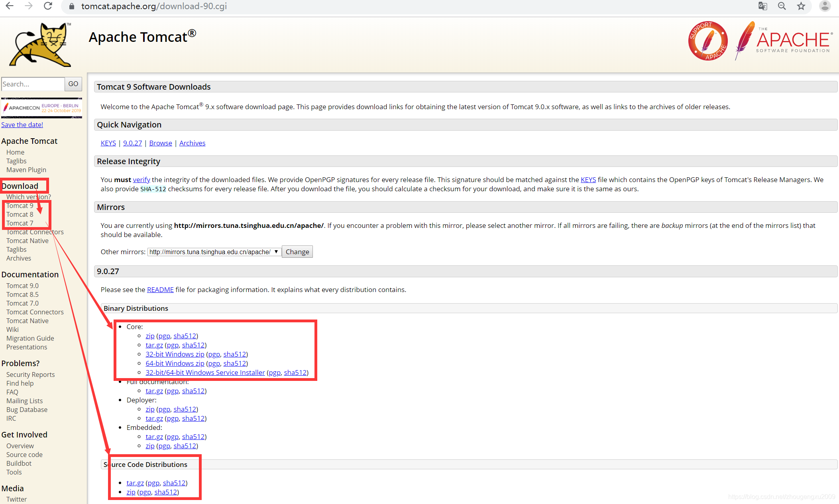Select Tomcat 8 under Download
This screenshot has width=839, height=504.
[x=20, y=214]
